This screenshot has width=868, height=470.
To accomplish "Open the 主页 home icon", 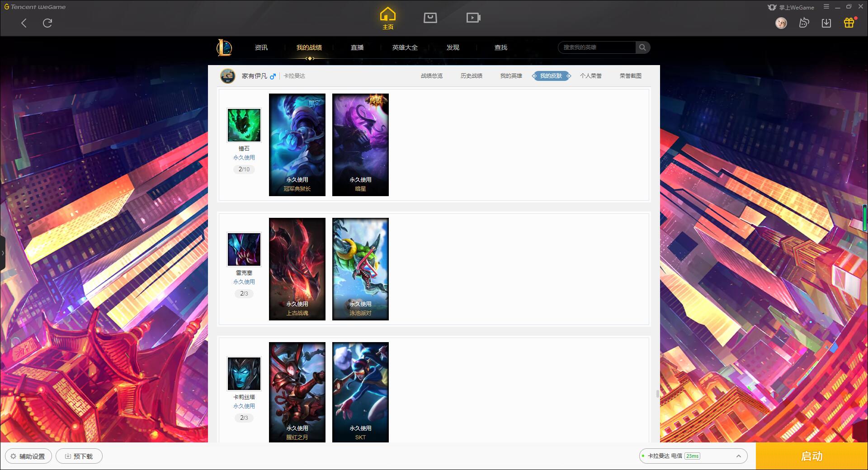I will click(388, 19).
